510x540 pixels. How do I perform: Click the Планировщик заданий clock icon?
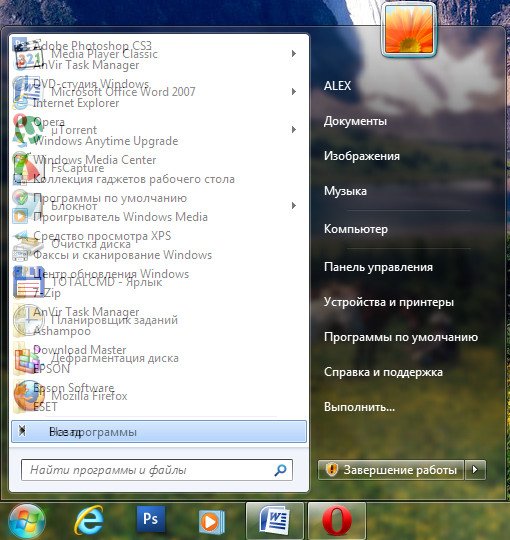(x=28, y=320)
